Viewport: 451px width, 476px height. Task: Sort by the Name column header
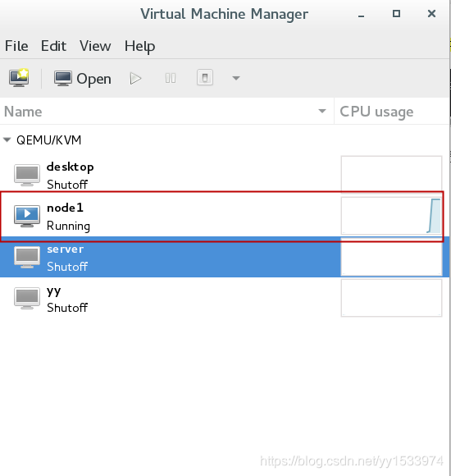point(166,112)
